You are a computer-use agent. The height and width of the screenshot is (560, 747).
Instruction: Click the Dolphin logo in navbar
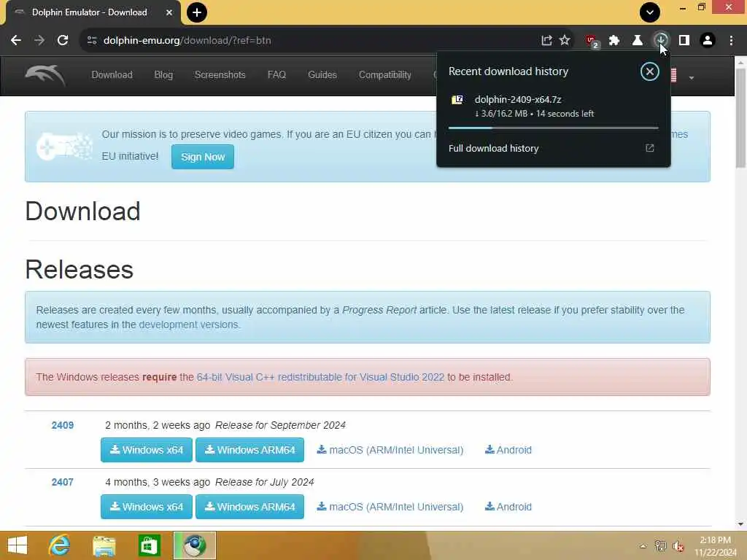[45, 76]
